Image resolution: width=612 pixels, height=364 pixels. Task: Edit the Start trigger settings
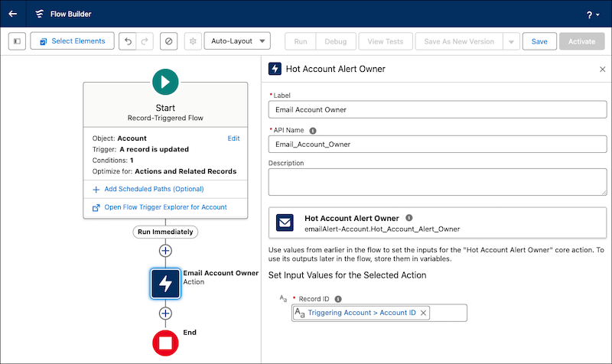click(x=233, y=138)
